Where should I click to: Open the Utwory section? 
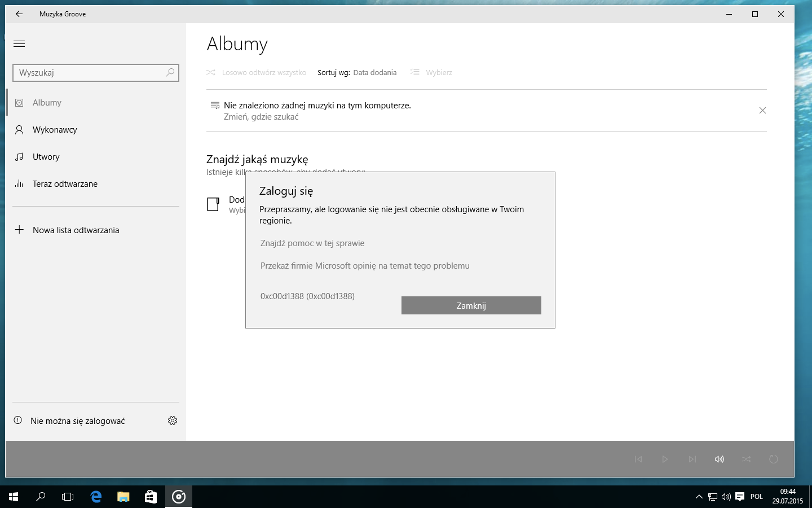96,157
